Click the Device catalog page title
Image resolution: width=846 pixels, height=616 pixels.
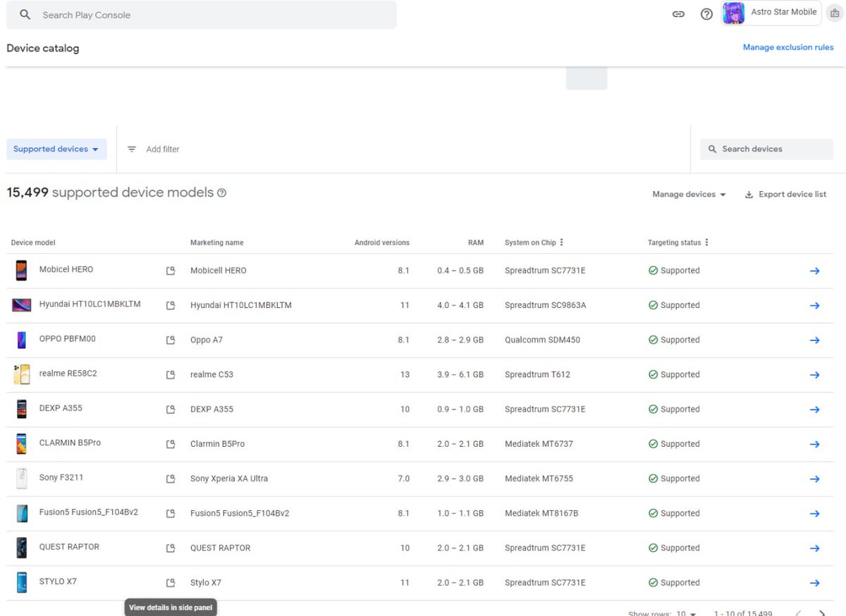coord(43,49)
